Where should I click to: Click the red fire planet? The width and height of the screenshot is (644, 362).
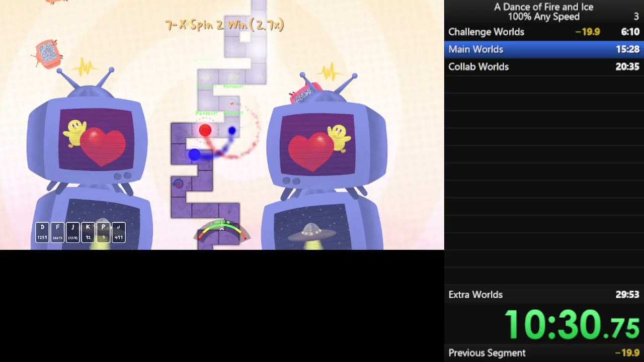(205, 130)
